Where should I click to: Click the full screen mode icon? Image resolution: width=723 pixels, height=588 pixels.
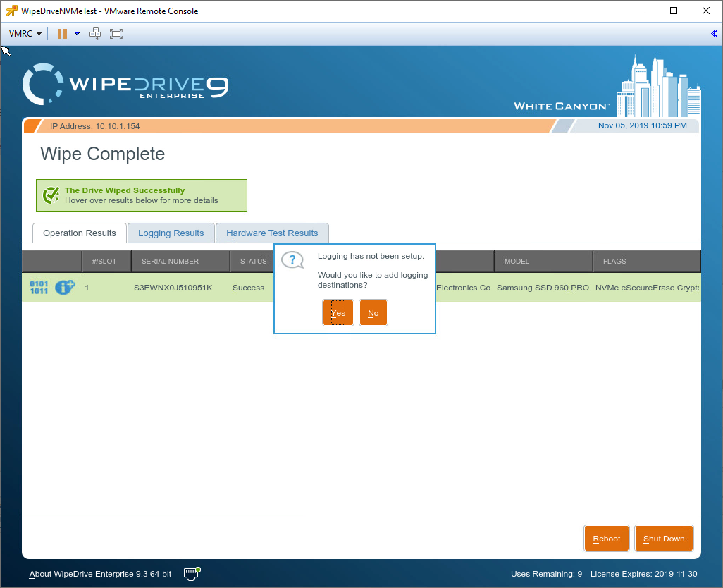coord(116,34)
